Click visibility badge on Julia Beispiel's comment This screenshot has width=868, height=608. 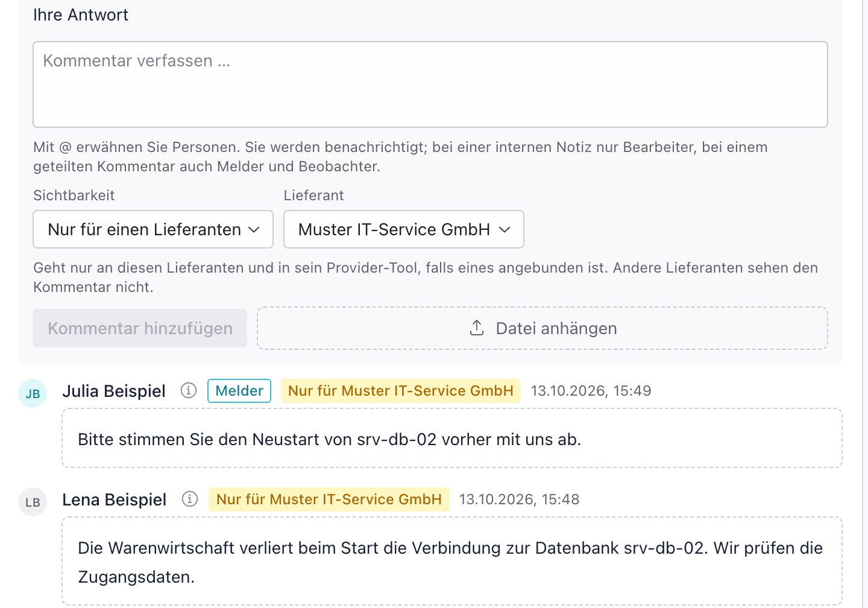click(x=401, y=391)
